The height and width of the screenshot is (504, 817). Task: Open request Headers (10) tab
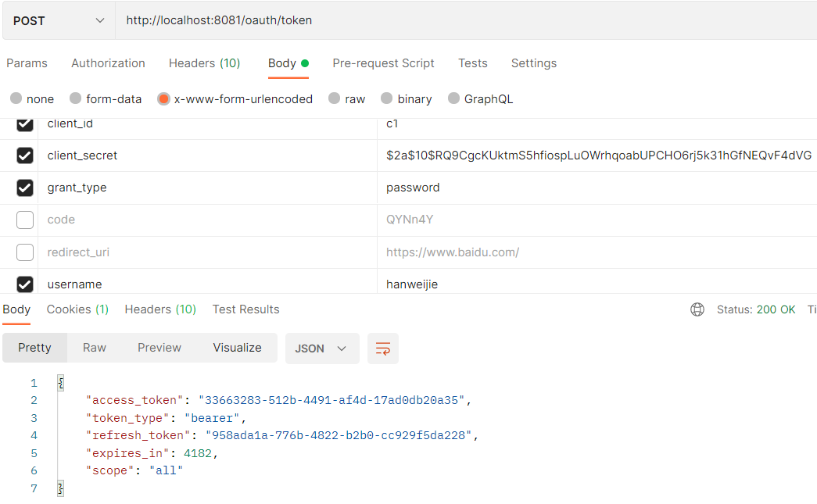click(x=204, y=63)
